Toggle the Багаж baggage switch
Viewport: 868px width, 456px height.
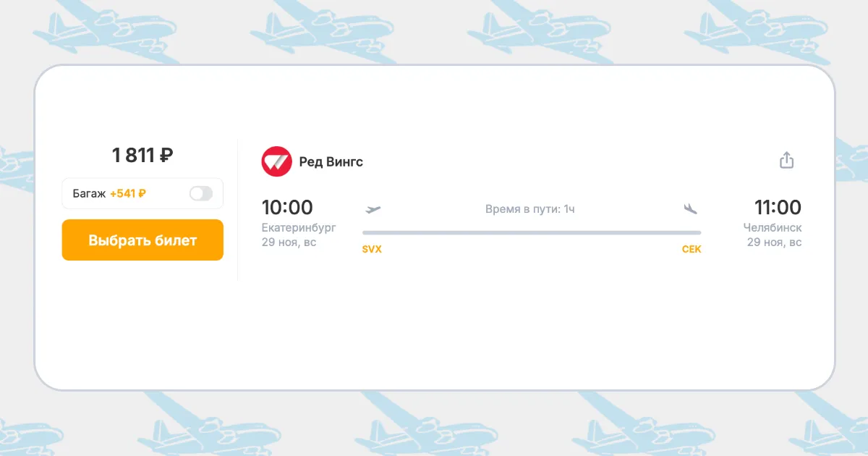201,193
